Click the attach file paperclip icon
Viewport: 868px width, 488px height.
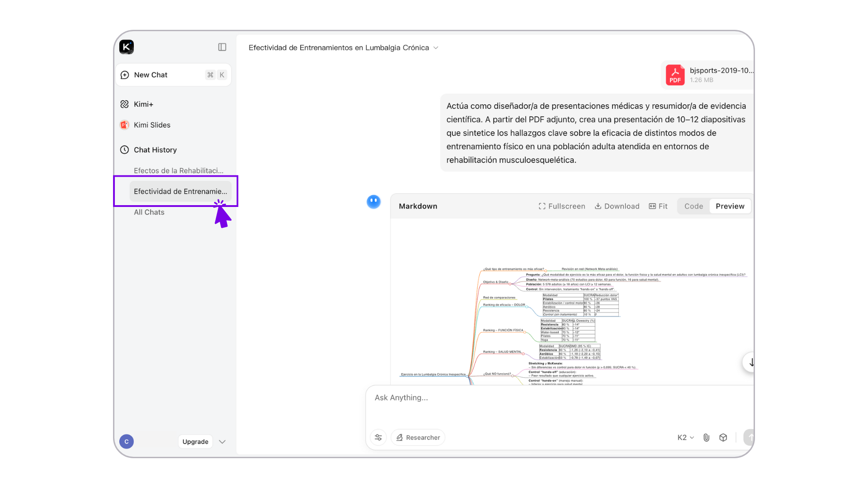(x=706, y=437)
